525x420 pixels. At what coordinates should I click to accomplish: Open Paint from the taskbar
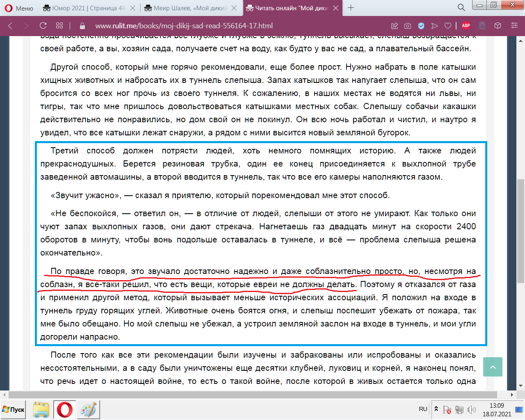[88, 409]
